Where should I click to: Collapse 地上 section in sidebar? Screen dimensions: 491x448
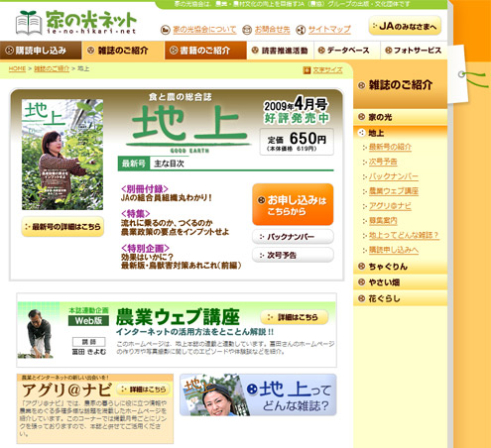point(400,133)
